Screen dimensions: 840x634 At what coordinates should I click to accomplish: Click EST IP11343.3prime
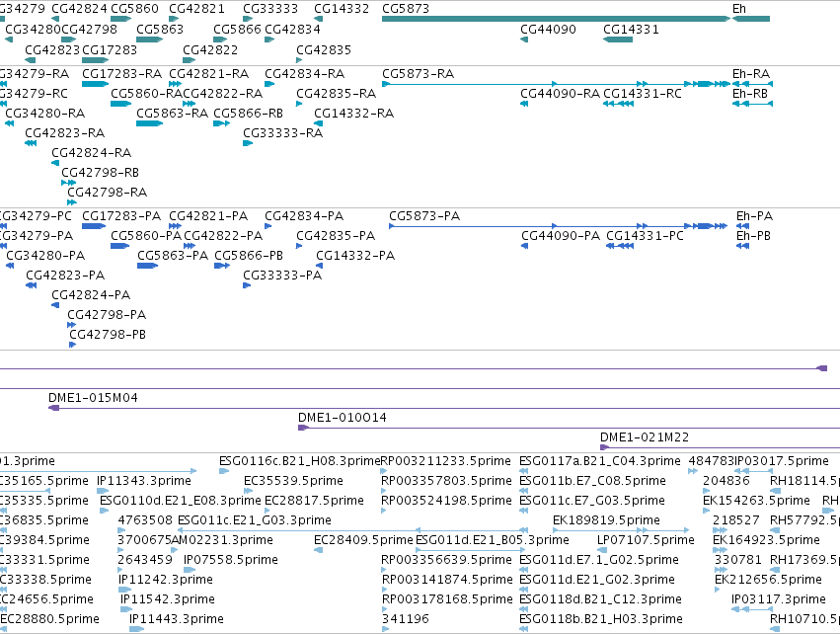tap(103, 491)
